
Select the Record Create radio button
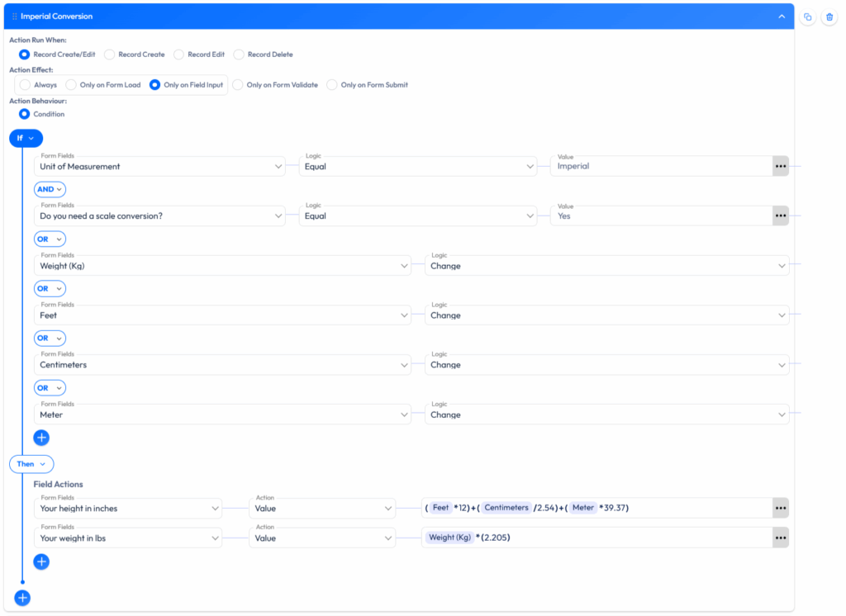(110, 54)
